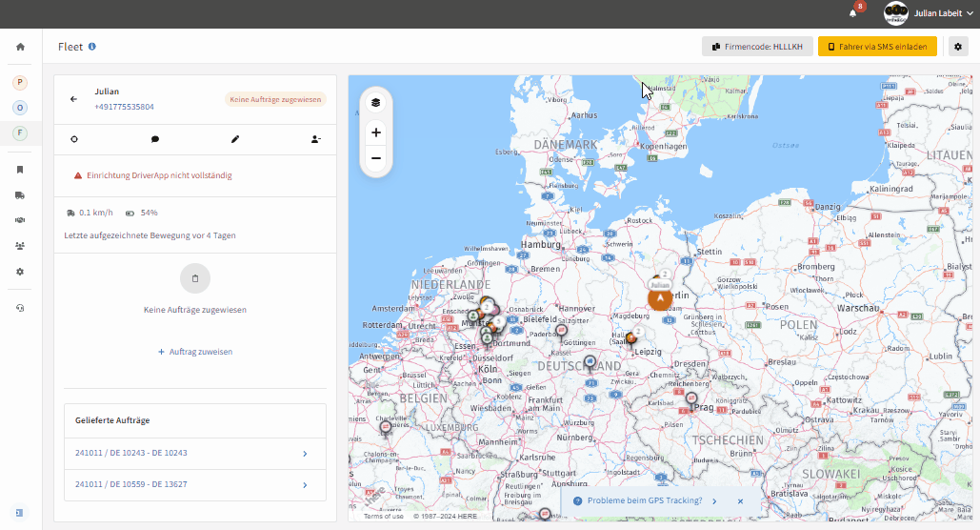Image resolution: width=980 pixels, height=530 pixels.
Task: Click Probleme beim GPS Tracking? link
Action: 645,500
